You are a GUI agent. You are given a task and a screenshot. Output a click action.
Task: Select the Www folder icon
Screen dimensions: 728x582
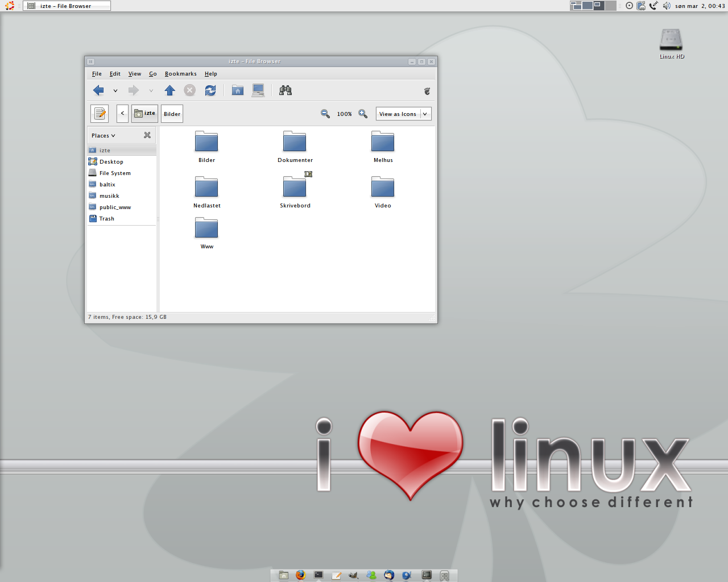pyautogui.click(x=206, y=228)
